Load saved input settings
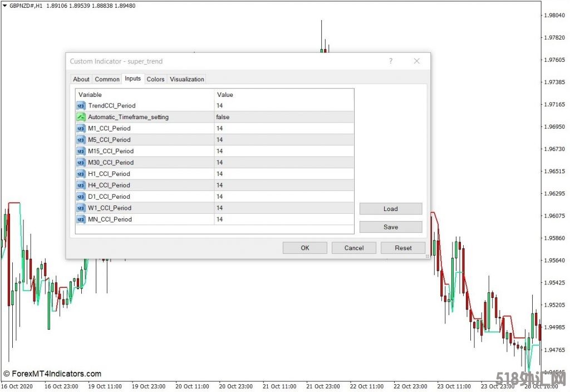Screen dimensions: 570x392 pyautogui.click(x=391, y=209)
